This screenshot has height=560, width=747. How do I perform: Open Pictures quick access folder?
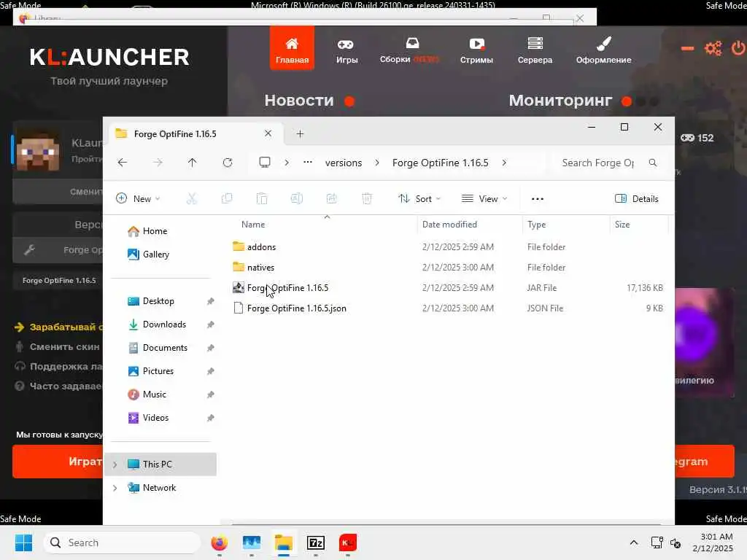point(158,371)
